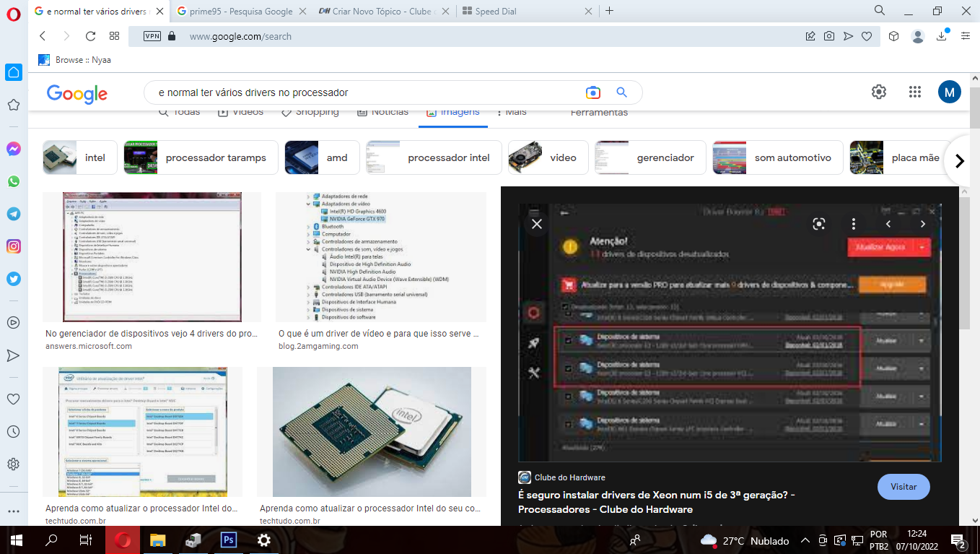
Task: Open Telegram in Opera sidebar
Action: [x=13, y=214]
